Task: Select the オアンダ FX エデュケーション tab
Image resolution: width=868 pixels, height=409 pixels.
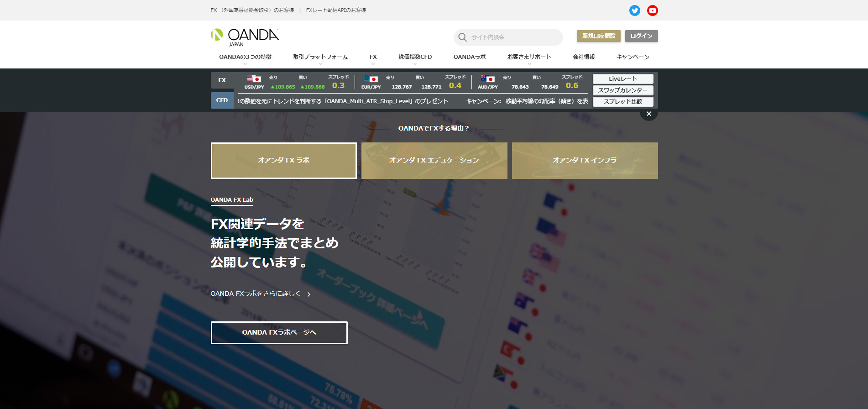Action: coord(434,161)
